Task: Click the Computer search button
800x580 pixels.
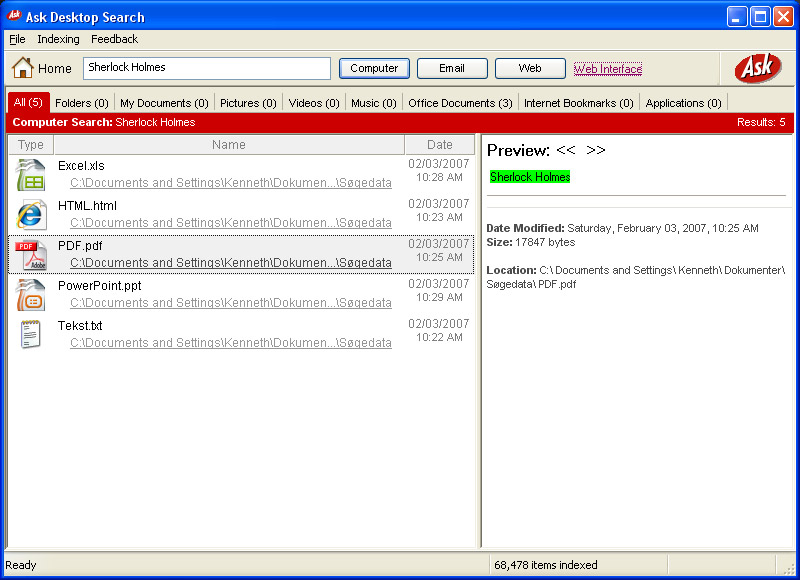Action: [x=374, y=68]
